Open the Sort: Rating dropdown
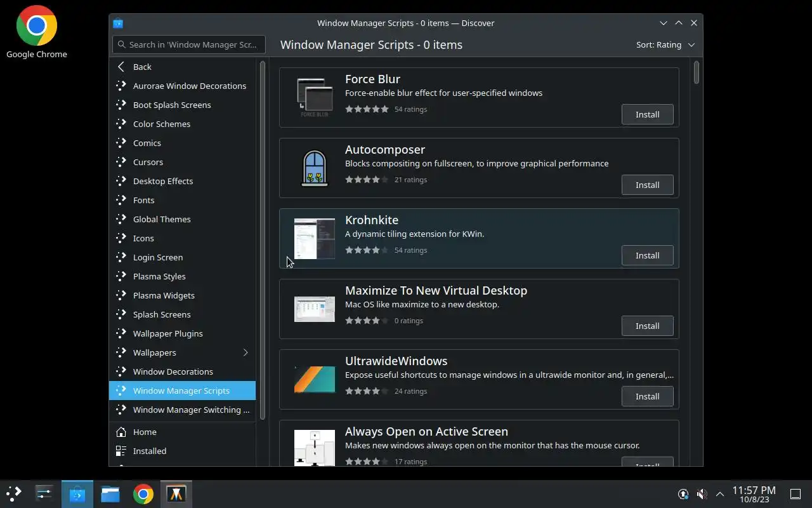812x508 pixels. click(665, 44)
